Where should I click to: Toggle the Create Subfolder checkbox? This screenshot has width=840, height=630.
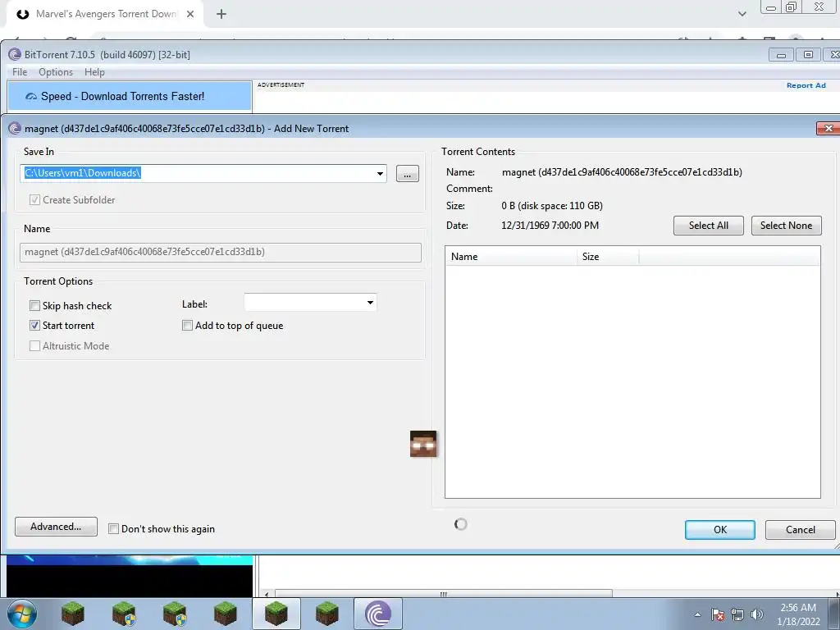[34, 200]
